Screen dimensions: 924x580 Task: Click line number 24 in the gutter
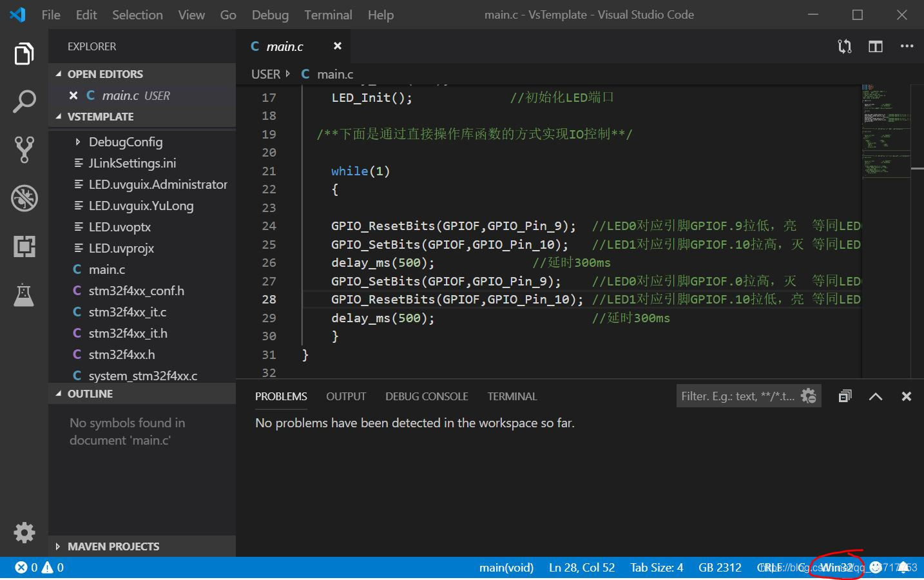pyautogui.click(x=269, y=226)
